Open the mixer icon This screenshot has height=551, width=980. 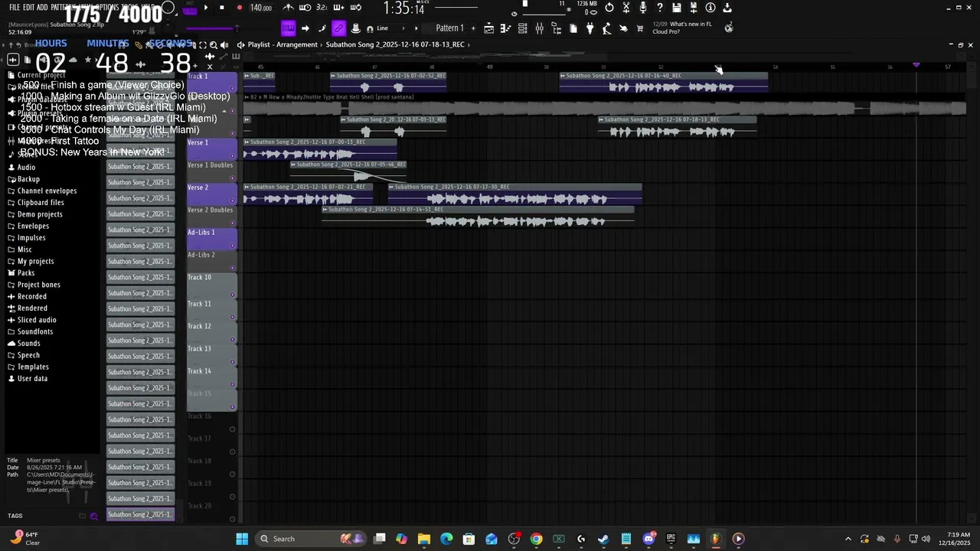[539, 28]
